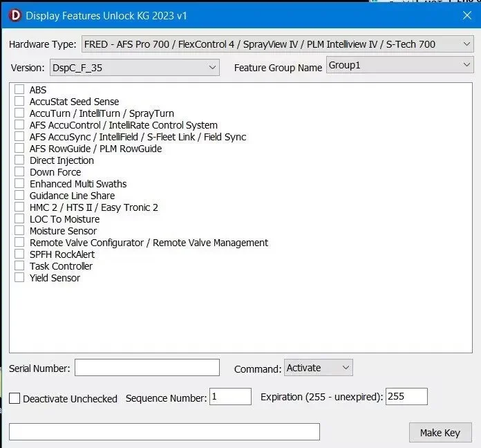This screenshot has width=481, height=448.
Task: Tick Remote Valve Configurator checkbox
Action: [x=19, y=242]
